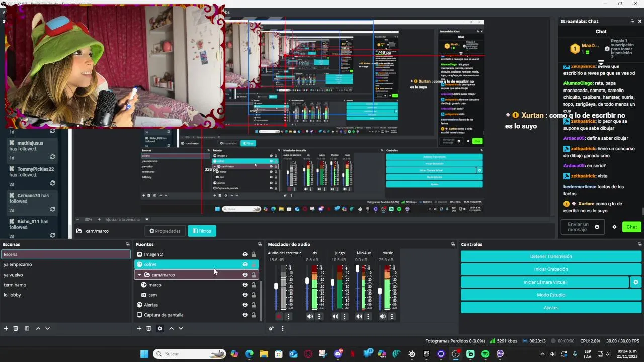Click the Fuentes list scrollbar
Screen dimensions: 644x362
point(261,300)
